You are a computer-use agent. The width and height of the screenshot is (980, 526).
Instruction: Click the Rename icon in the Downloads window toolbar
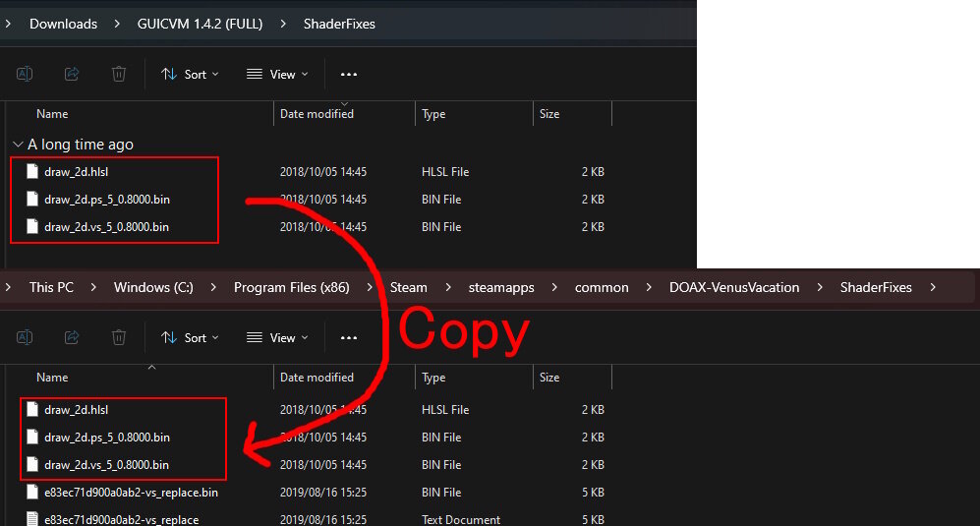click(x=25, y=74)
